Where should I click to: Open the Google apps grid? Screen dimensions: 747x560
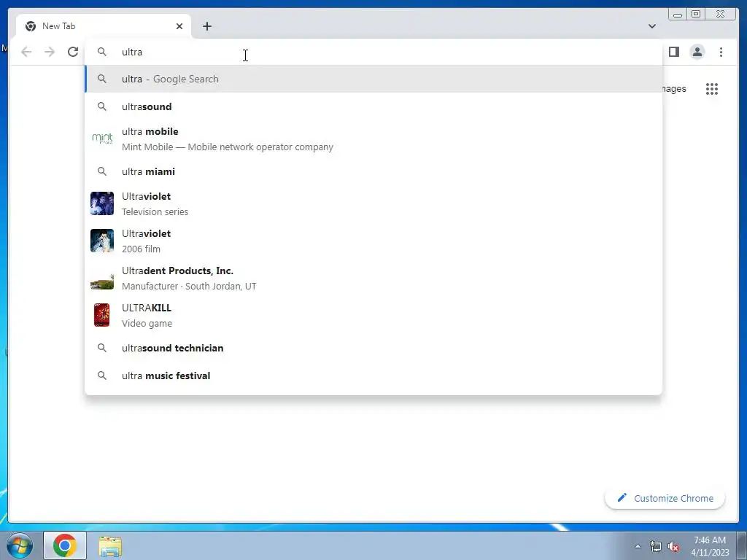point(712,88)
